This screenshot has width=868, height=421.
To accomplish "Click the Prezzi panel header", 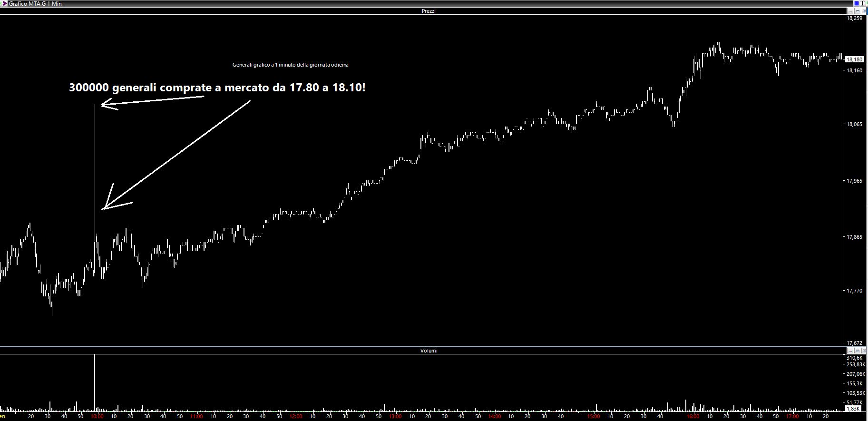I will click(428, 11).
